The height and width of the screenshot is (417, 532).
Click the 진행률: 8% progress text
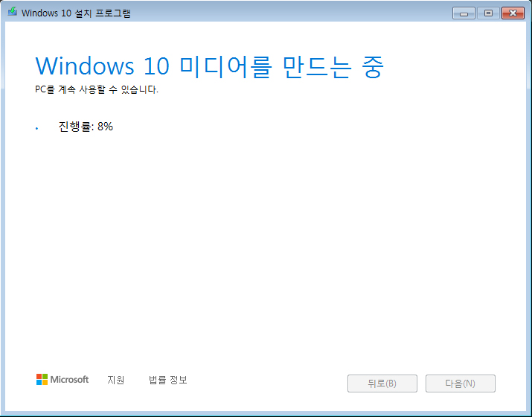click(x=86, y=127)
